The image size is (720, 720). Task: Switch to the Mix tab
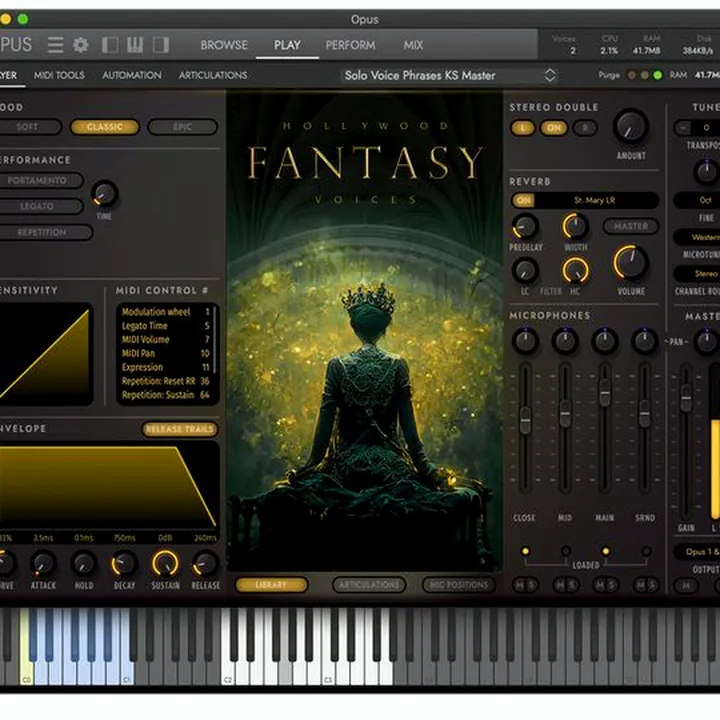(x=413, y=45)
